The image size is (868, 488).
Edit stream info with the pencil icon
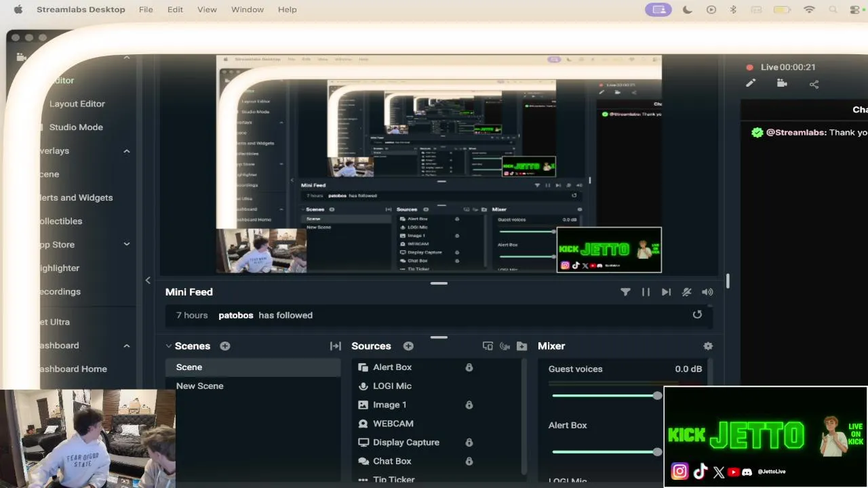[751, 83]
